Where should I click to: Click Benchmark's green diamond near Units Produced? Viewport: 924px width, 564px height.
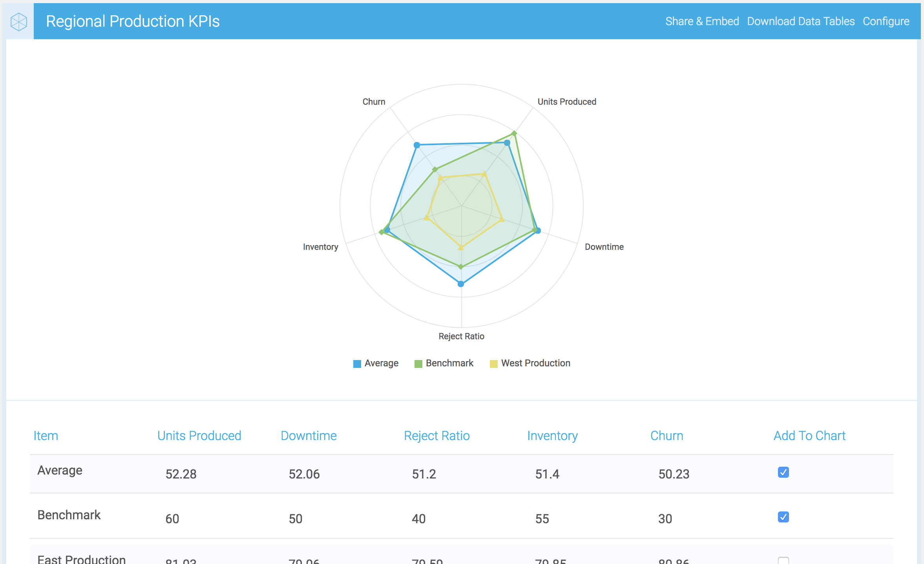click(x=514, y=133)
